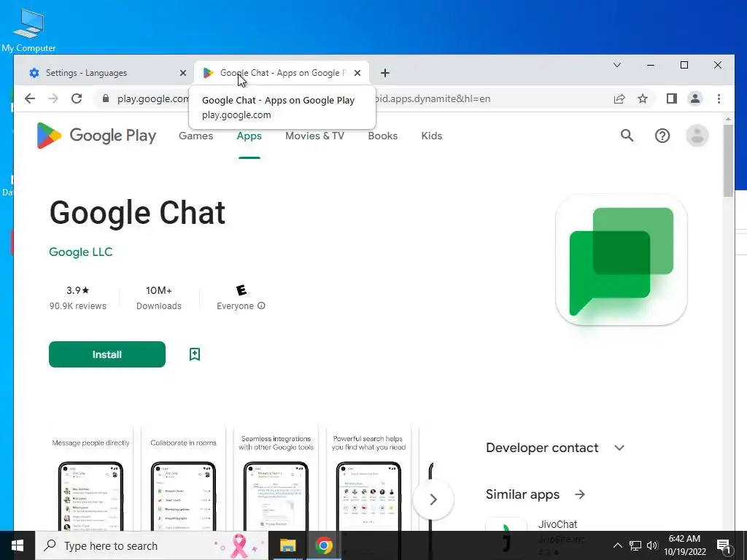Install the Google Chat app
Image resolution: width=747 pixels, height=560 pixels.
tap(107, 354)
